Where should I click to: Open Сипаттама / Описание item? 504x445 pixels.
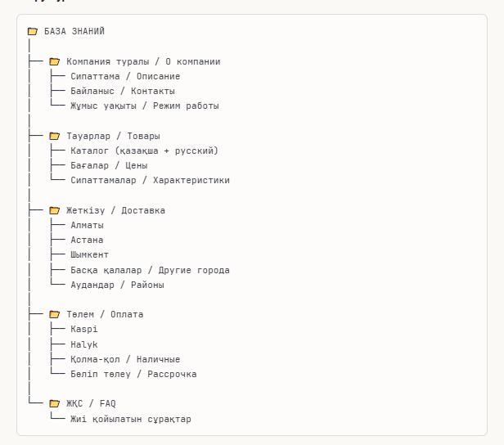click(125, 76)
